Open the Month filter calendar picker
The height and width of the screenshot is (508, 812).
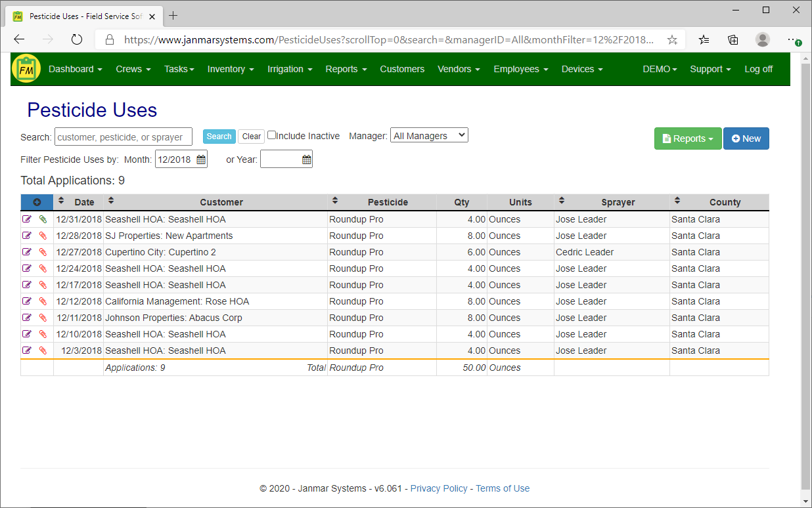click(201, 159)
